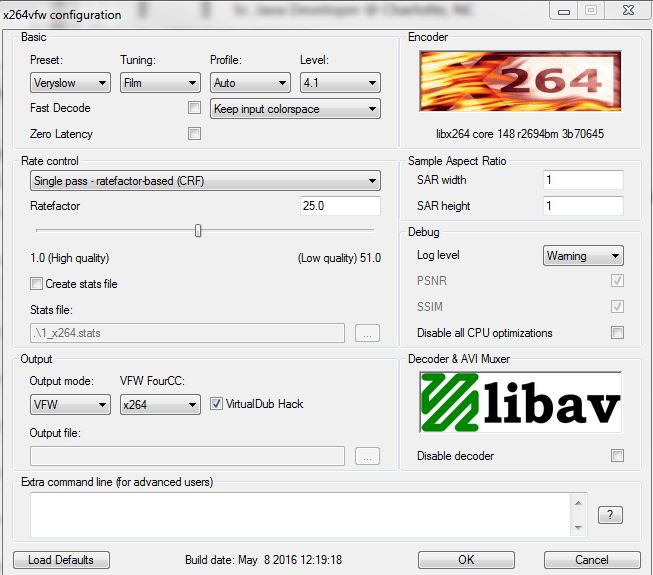Click the Ratefactor quality slider thumb

198,230
